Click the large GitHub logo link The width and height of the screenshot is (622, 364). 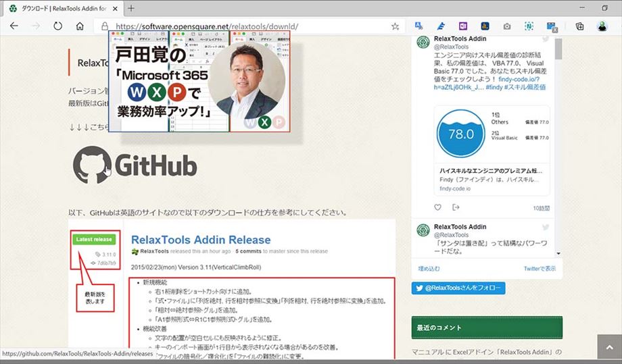click(135, 165)
